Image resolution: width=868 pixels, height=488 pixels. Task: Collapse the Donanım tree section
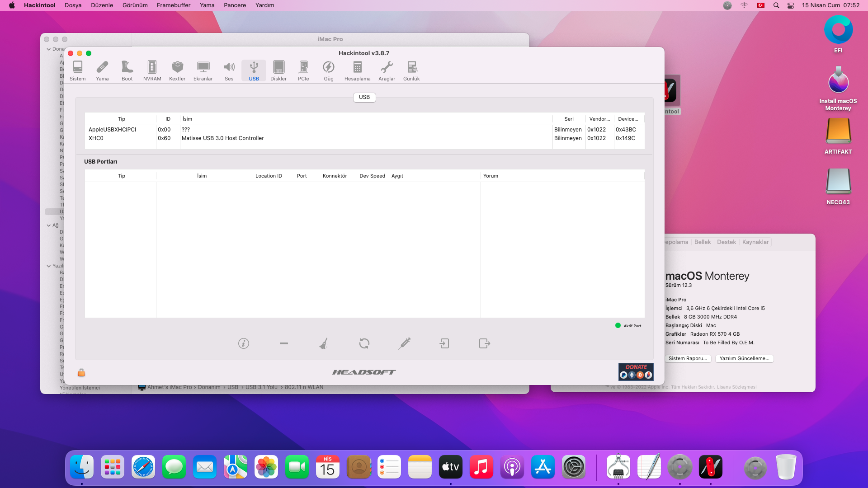click(49, 49)
